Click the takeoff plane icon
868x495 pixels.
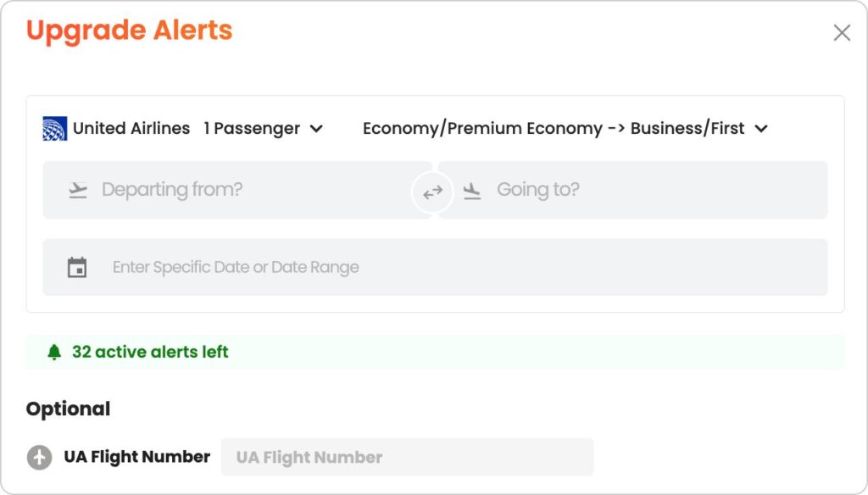(78, 190)
